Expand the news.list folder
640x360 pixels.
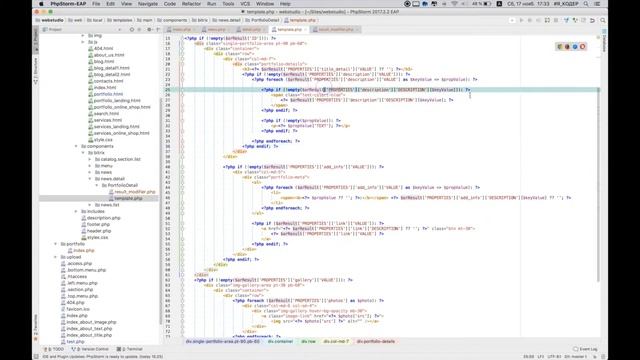90,205
